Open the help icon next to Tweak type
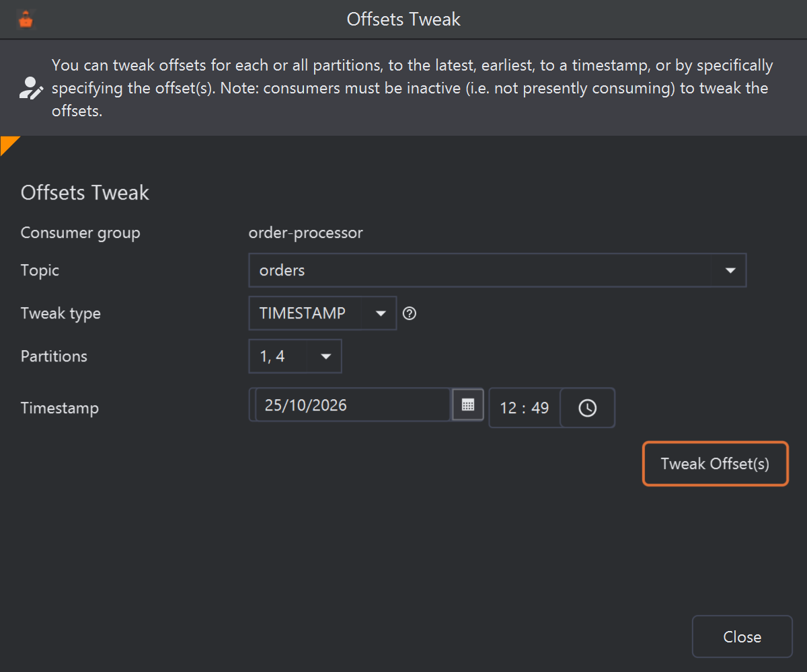Screen dimensions: 807x672 pos(410,313)
